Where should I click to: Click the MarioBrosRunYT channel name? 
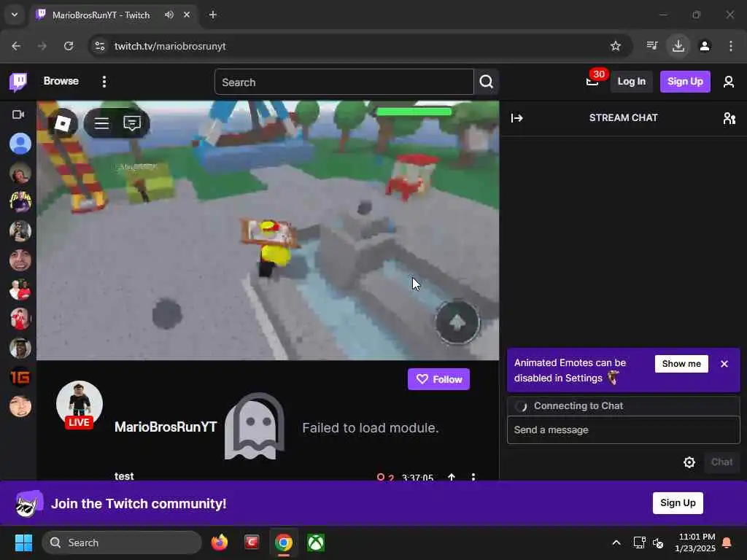[x=166, y=427]
